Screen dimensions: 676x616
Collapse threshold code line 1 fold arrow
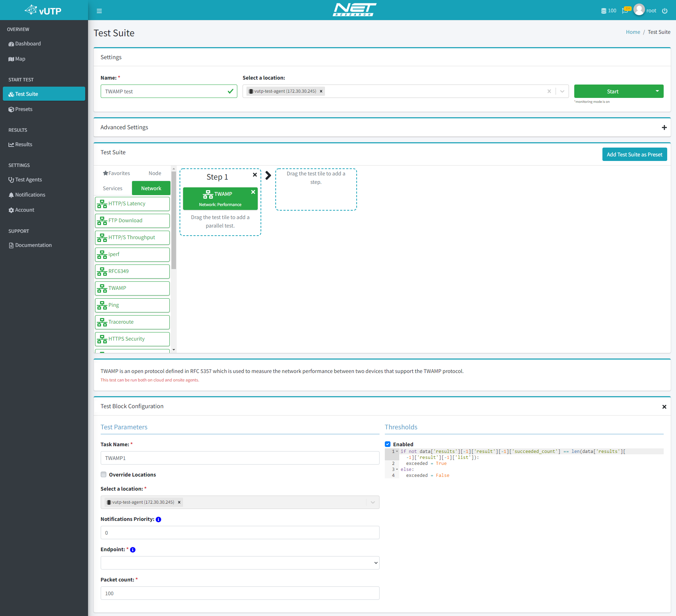coord(397,452)
